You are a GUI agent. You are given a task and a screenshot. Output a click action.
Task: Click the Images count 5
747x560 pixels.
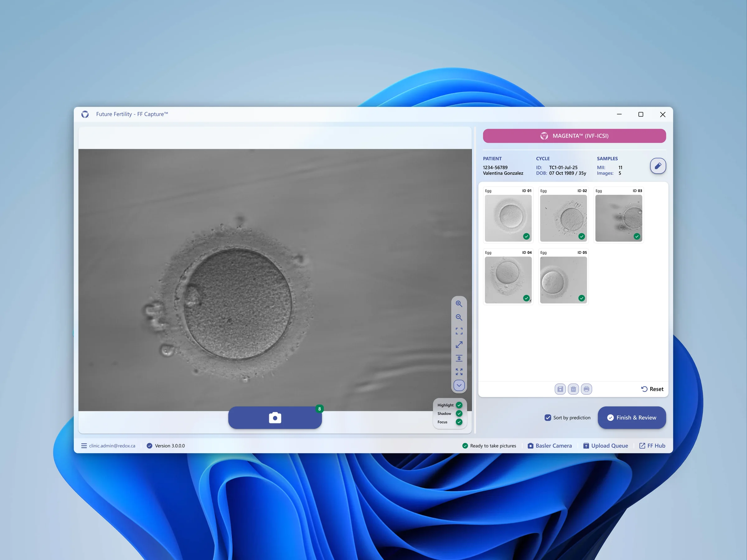click(x=620, y=173)
